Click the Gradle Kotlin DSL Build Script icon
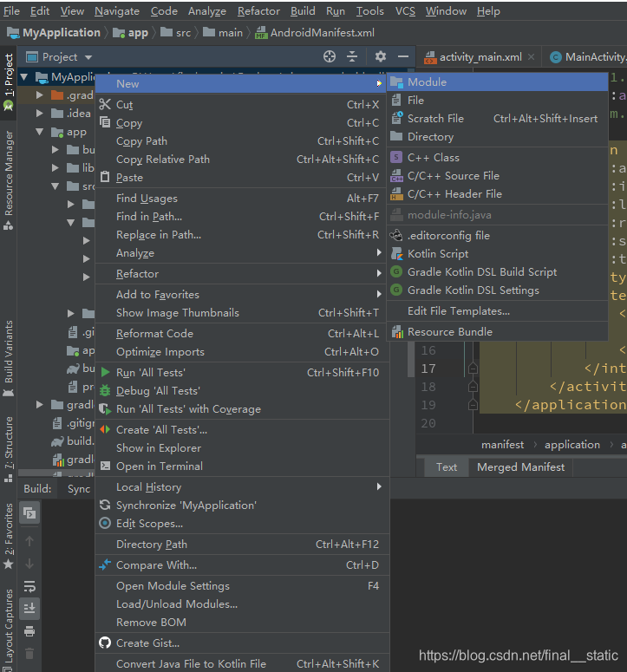Screen dimensions: 627x672 coord(397,271)
